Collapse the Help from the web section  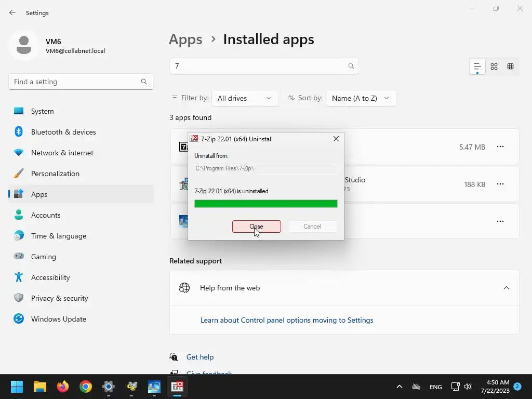pyautogui.click(x=506, y=288)
